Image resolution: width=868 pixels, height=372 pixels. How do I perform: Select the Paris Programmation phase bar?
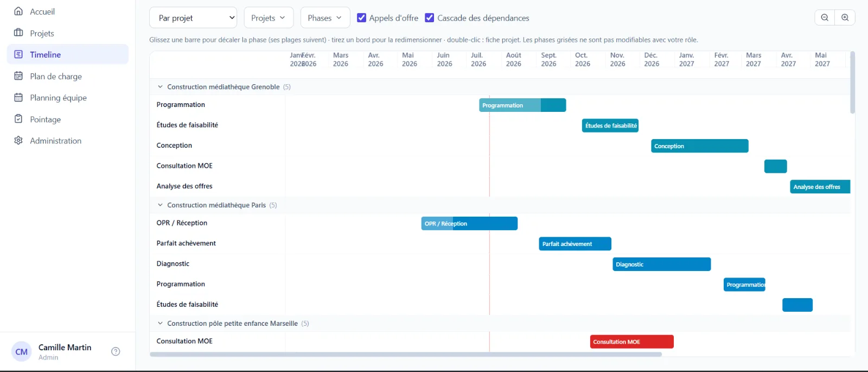pos(744,285)
